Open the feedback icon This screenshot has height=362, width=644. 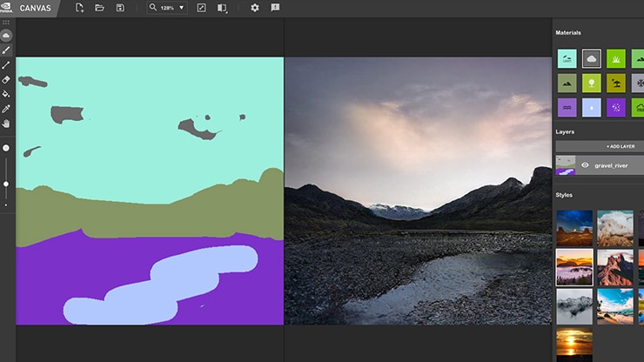click(x=275, y=8)
